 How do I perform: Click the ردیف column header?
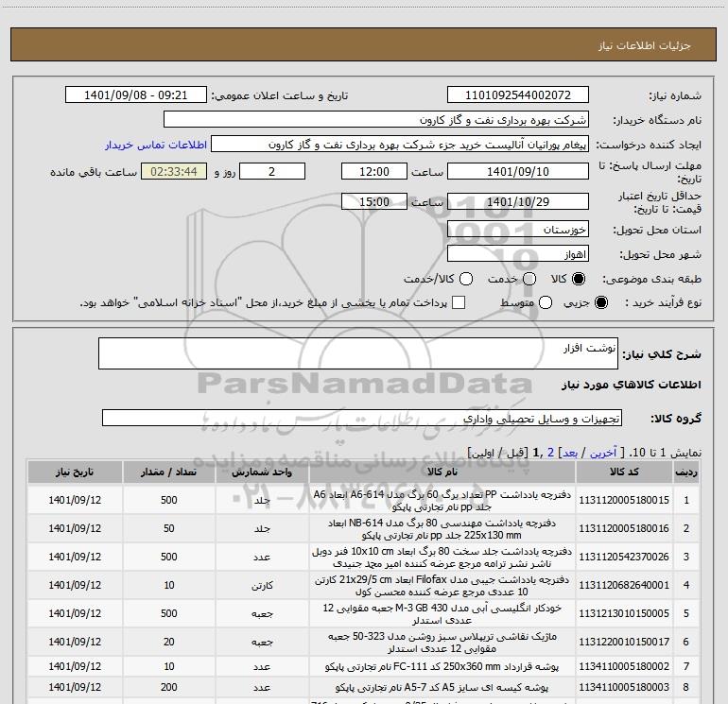[686, 472]
